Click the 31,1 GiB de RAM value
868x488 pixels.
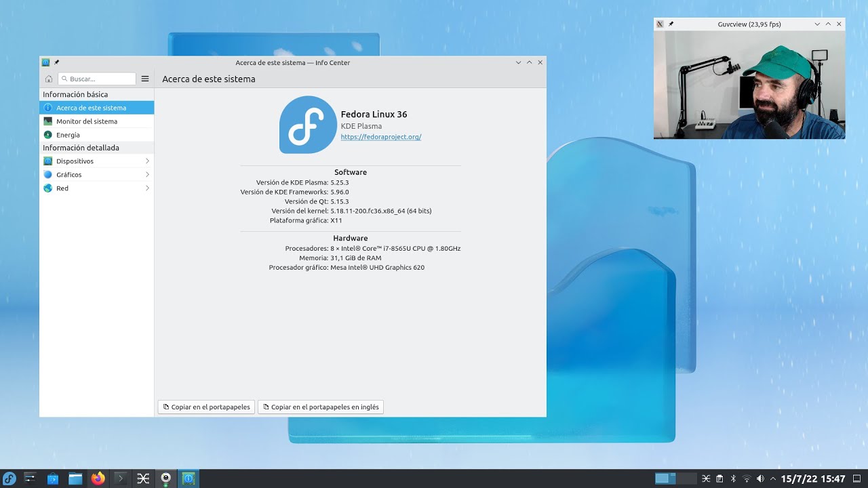coord(356,258)
